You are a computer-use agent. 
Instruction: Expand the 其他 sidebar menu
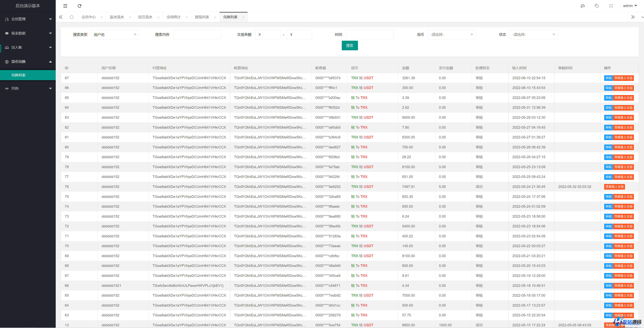(28, 88)
